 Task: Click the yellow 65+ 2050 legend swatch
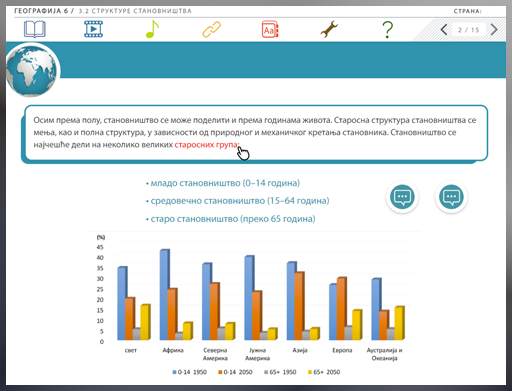310,372
